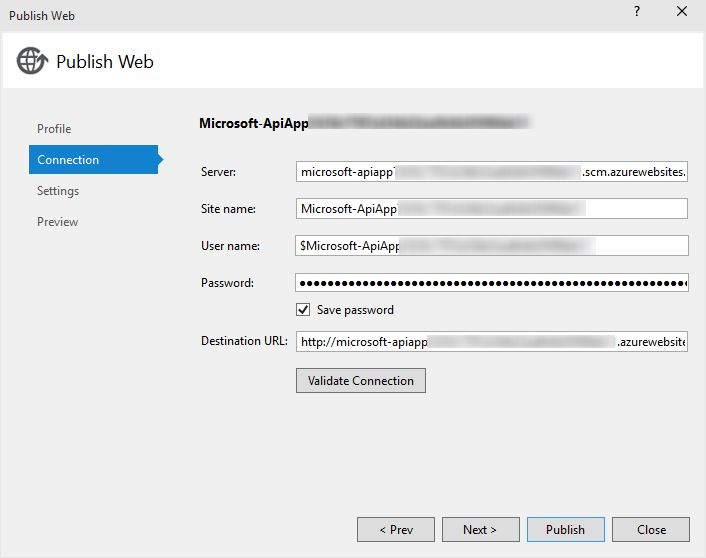Advance with the Next button
The height and width of the screenshot is (558, 706).
pyautogui.click(x=480, y=530)
